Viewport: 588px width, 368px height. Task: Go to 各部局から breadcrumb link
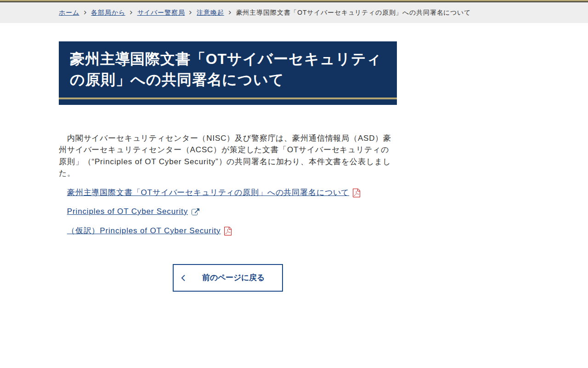[108, 13]
